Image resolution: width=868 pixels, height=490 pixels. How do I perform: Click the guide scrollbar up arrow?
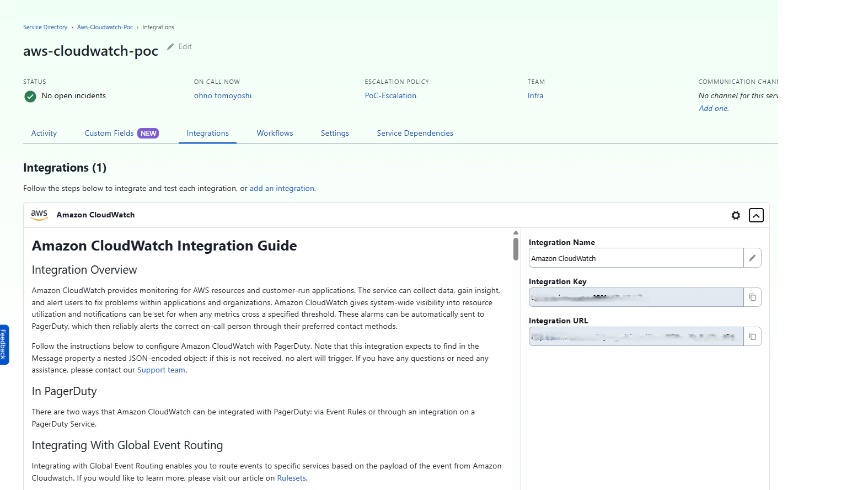pos(516,232)
